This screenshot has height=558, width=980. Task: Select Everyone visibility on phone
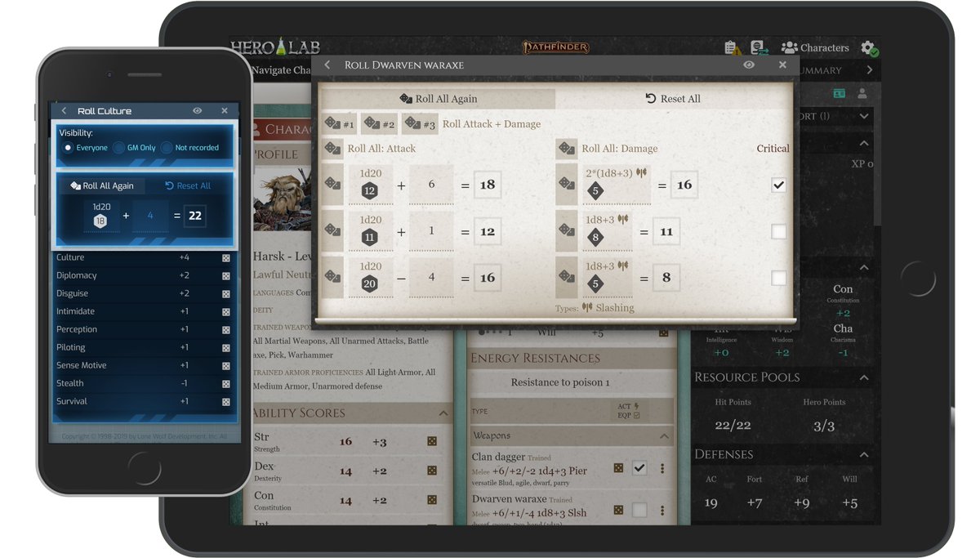pos(68,148)
